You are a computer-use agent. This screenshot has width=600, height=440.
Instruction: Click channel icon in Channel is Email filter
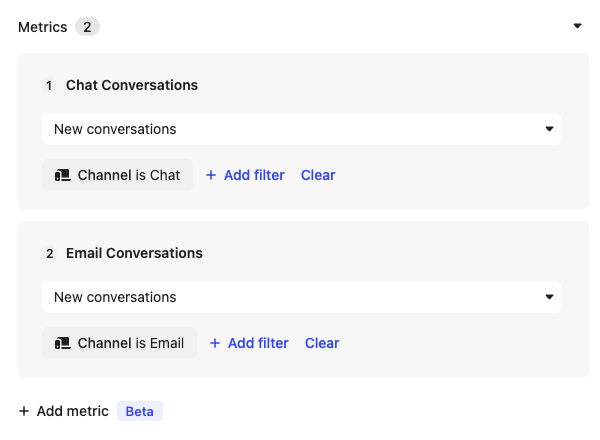63,343
